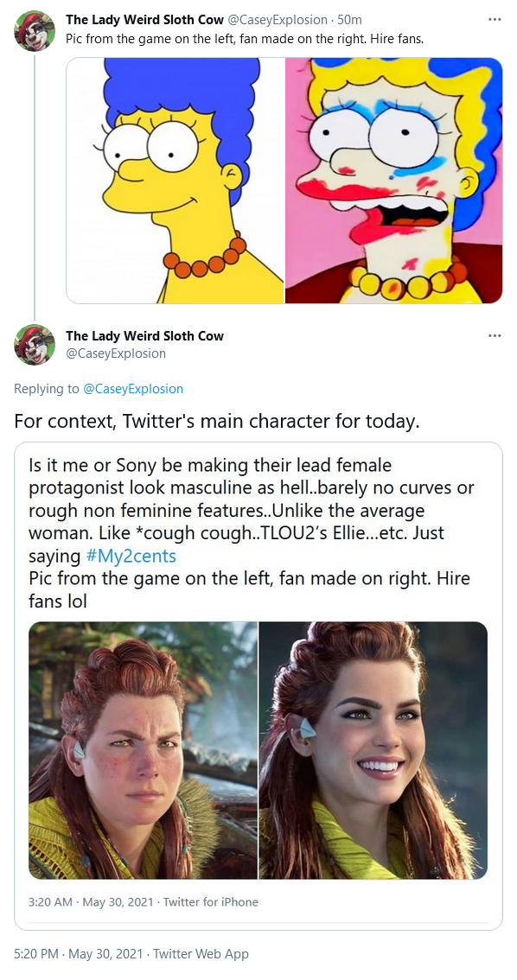Click the Twitter for iPhone source label
This screenshot has height=980, width=517.
[x=211, y=902]
